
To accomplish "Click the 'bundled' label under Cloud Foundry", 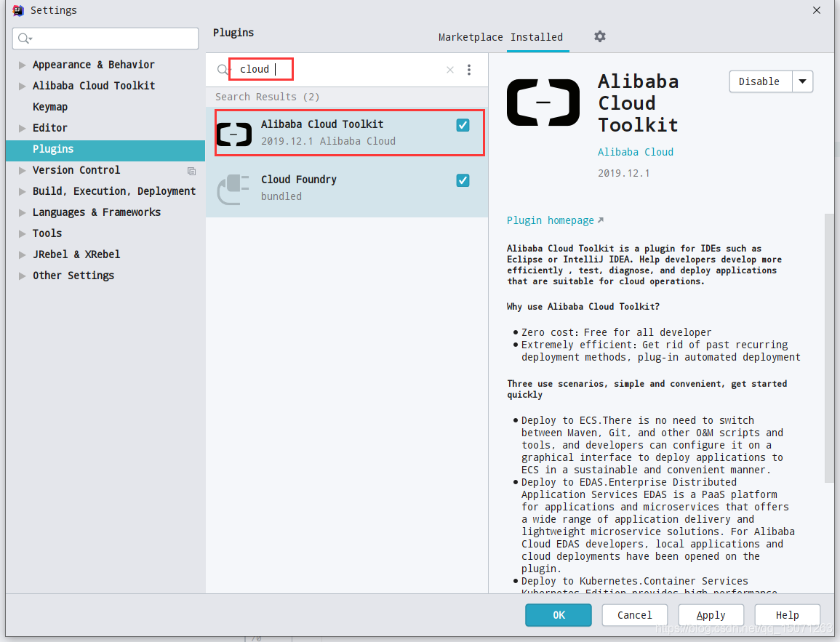I will click(x=281, y=196).
